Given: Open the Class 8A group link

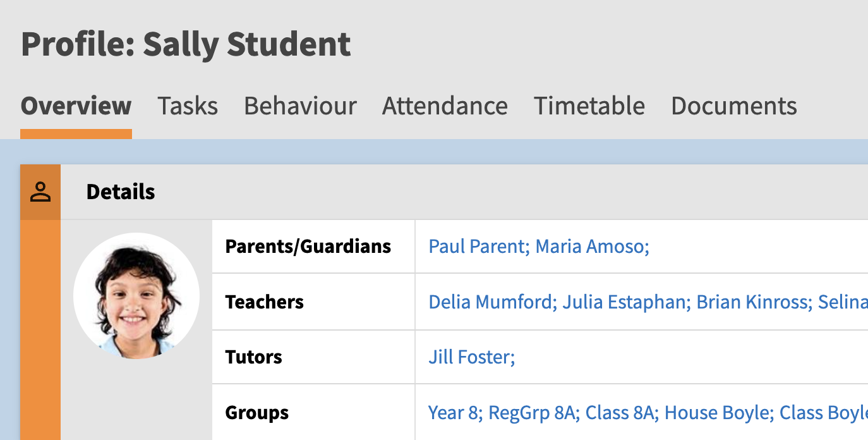Looking at the screenshot, I should 620,413.
